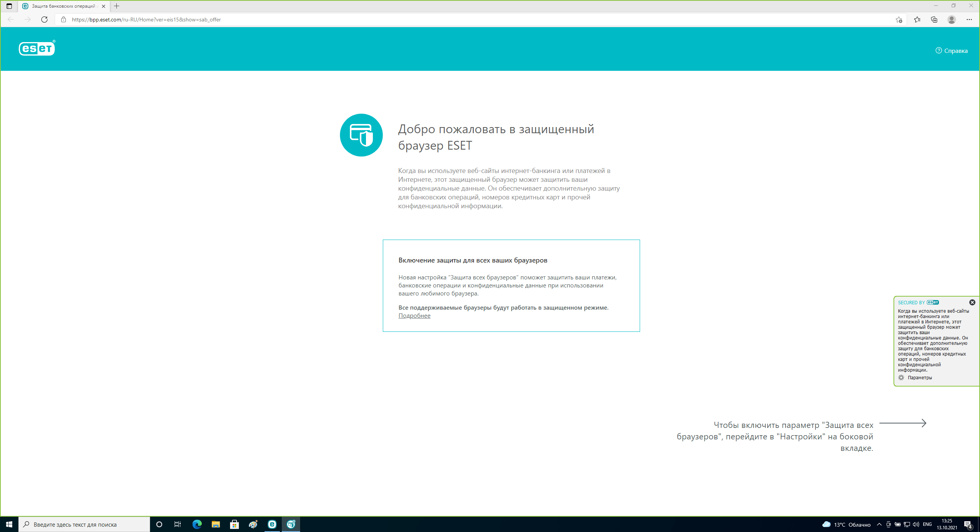The image size is (980, 532).
Task: Launch Microsoft Edge from the taskbar
Action: pos(197,524)
